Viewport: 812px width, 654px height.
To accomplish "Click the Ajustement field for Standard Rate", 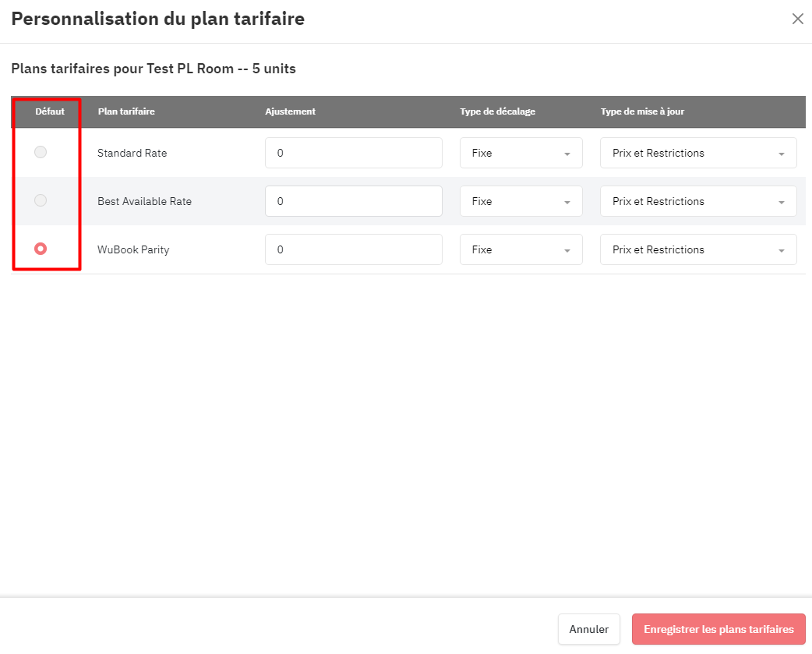I will pos(354,153).
